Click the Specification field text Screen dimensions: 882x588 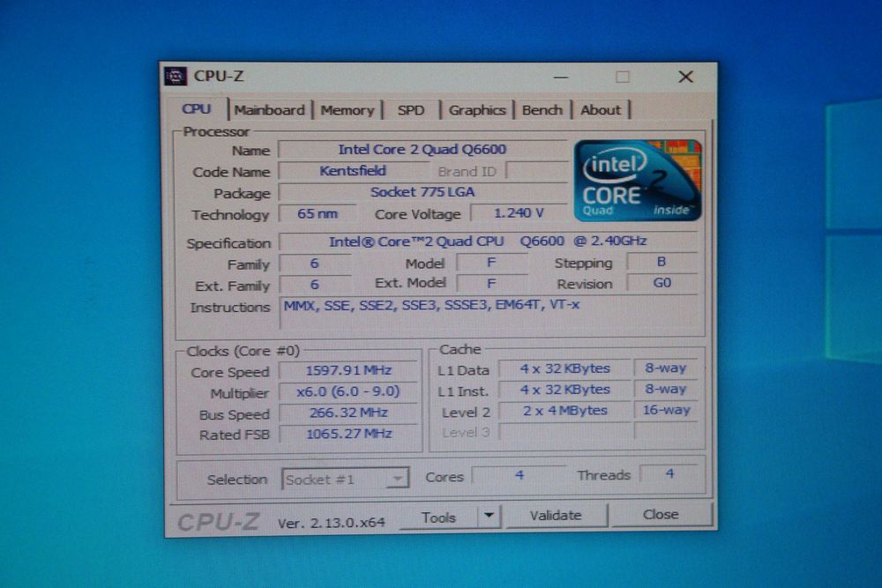(x=487, y=242)
